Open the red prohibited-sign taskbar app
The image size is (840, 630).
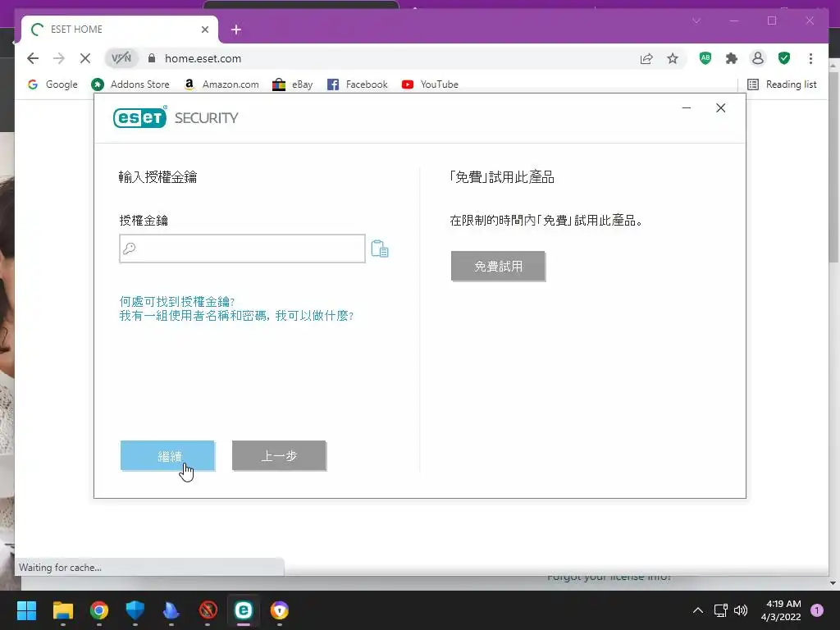pyautogui.click(x=208, y=610)
